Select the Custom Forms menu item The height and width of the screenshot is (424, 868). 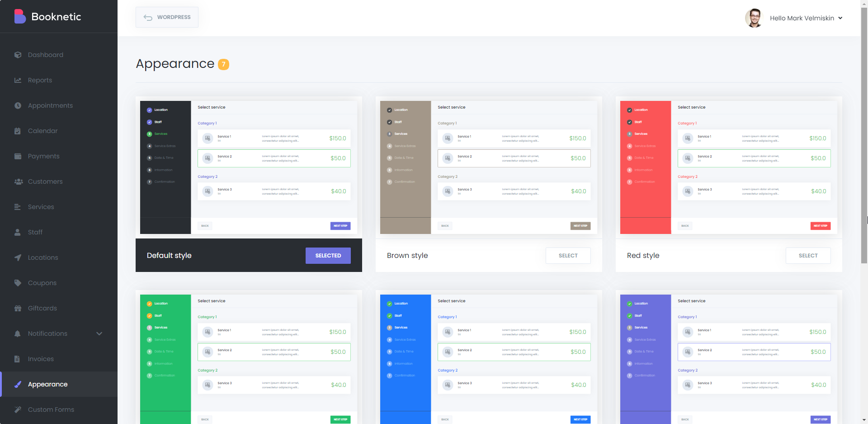click(x=59, y=410)
